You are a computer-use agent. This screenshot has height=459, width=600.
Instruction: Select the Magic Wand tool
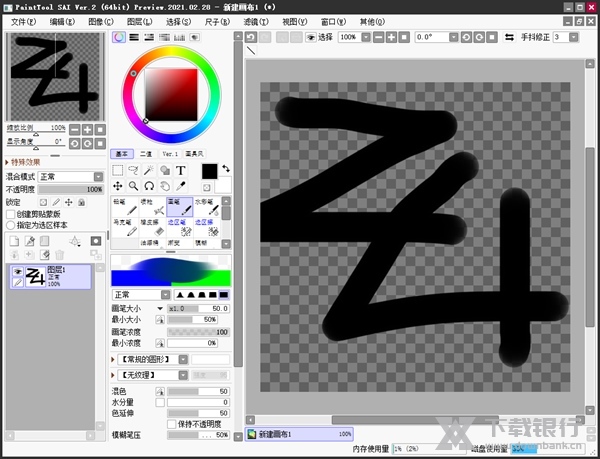[149, 171]
